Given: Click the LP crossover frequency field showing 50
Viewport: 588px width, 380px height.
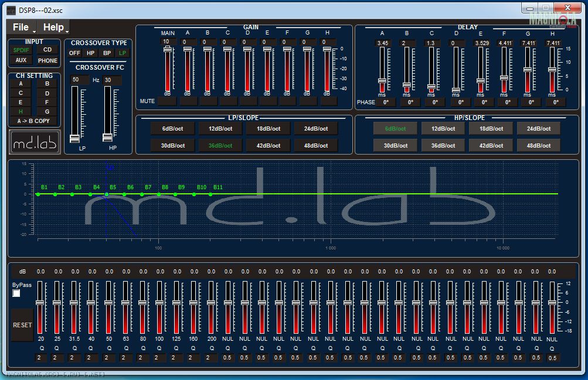Looking at the screenshot, I should pos(80,80).
